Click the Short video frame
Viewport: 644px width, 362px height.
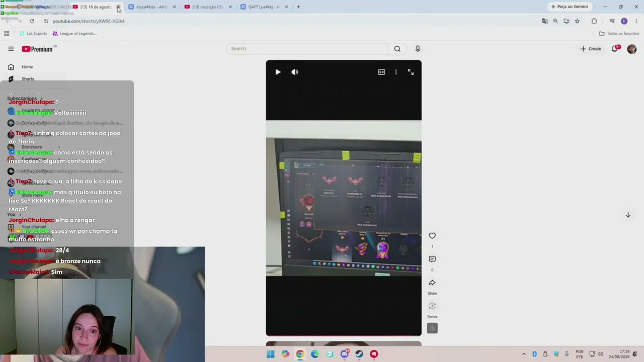pos(344,198)
